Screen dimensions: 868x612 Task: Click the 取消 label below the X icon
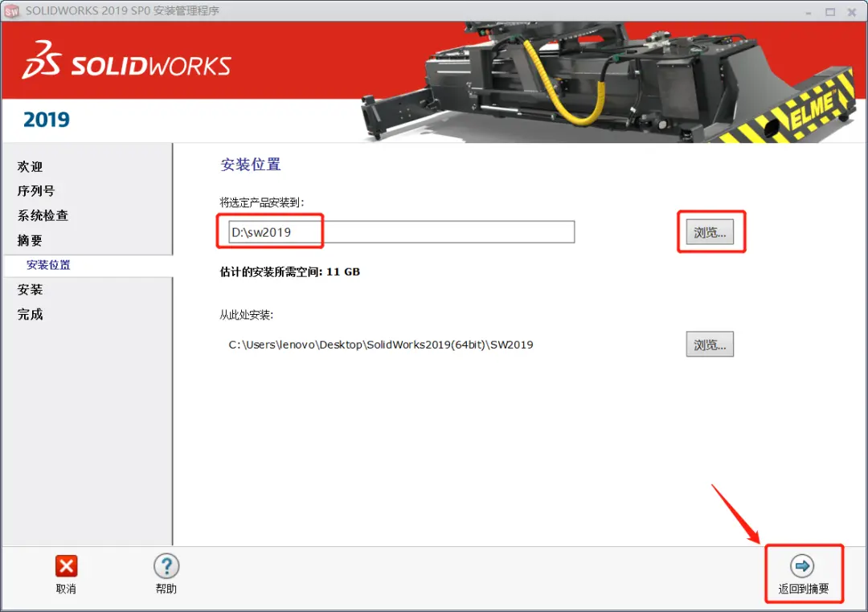[66, 589]
